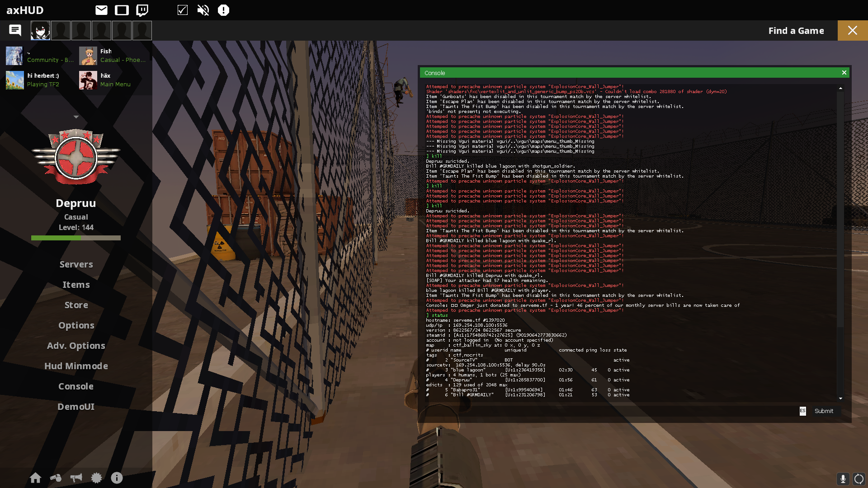Open the Options menu
Image resolution: width=868 pixels, height=488 pixels.
tap(76, 325)
